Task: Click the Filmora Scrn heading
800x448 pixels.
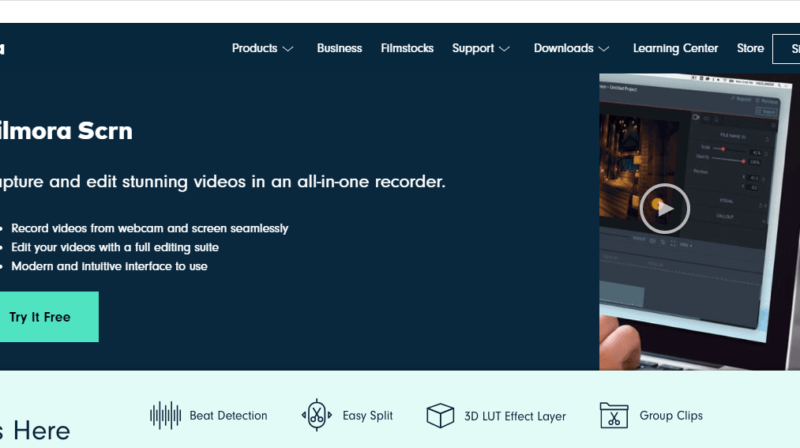Action: coord(65,131)
